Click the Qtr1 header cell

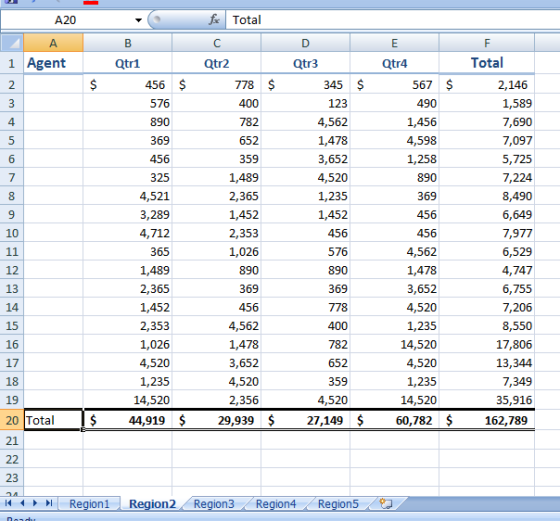pyautogui.click(x=128, y=63)
